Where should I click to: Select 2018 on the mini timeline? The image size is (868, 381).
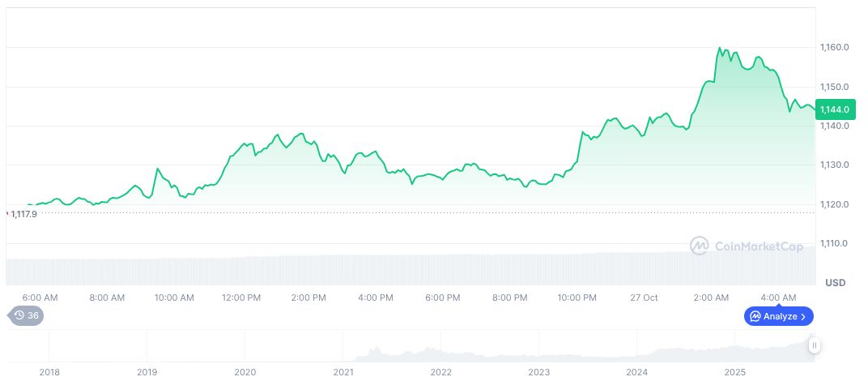[x=49, y=373]
